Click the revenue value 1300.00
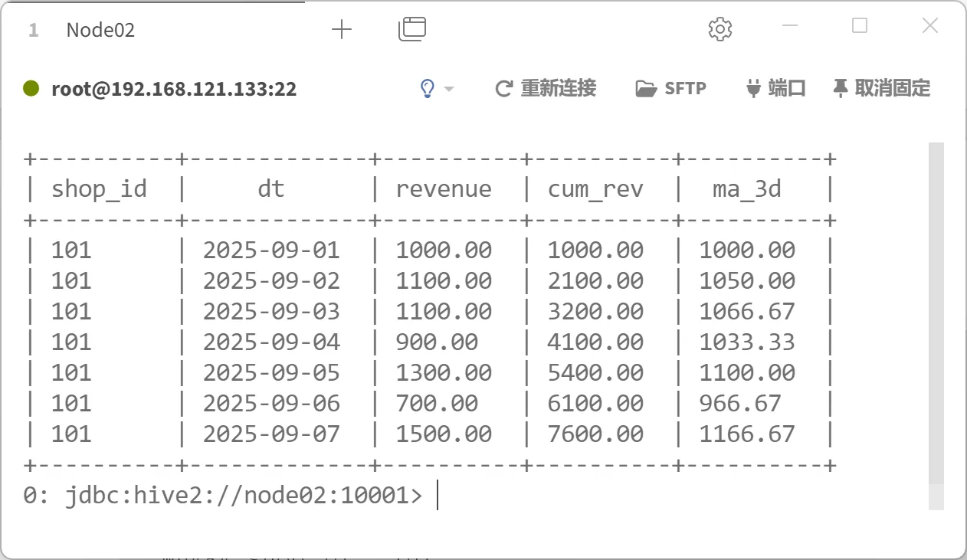The width and height of the screenshot is (967, 560). click(x=444, y=372)
